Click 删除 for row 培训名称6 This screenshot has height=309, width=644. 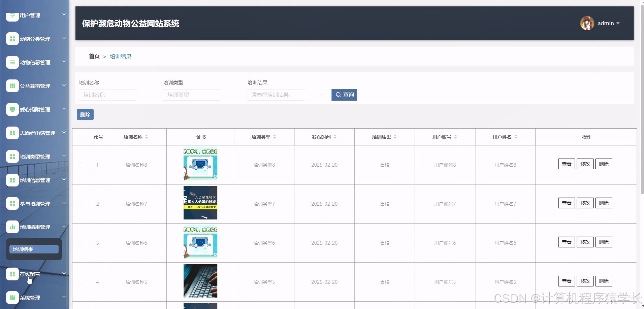point(604,242)
